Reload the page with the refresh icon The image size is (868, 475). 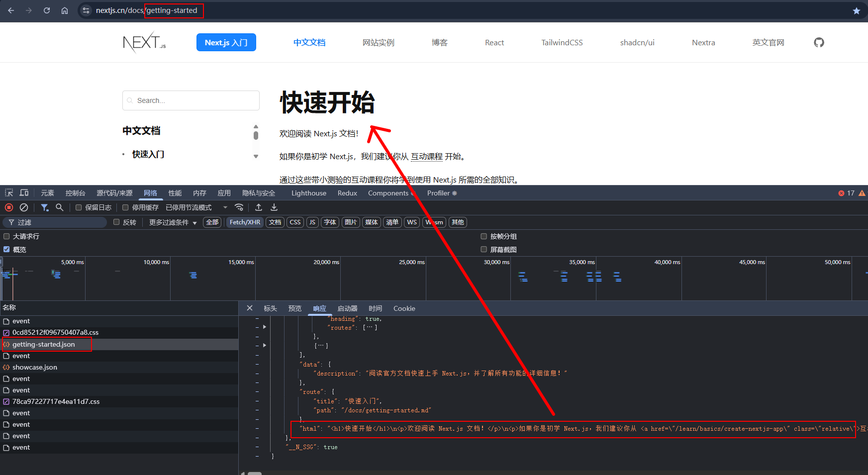pyautogui.click(x=47, y=10)
